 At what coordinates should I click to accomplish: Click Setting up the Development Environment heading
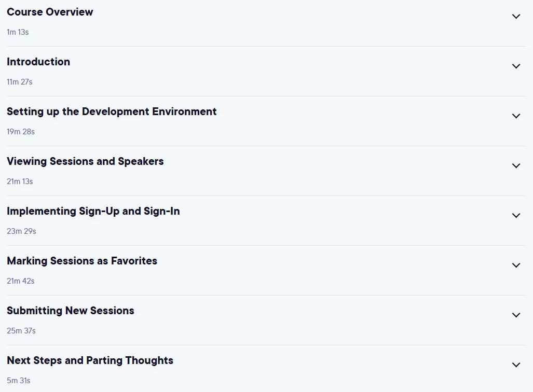(112, 111)
